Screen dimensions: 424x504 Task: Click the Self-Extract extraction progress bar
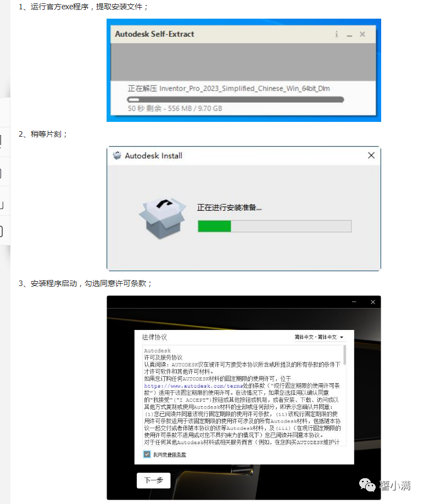(235, 99)
